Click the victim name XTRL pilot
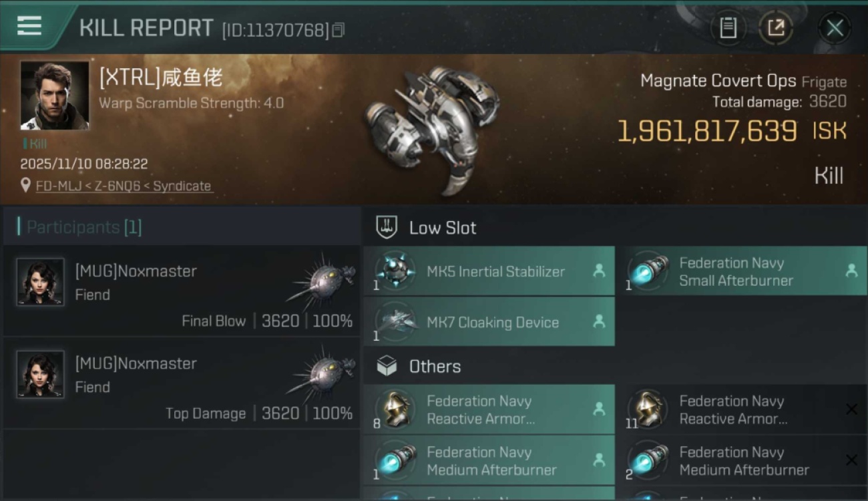This screenshot has height=501, width=868. pos(161,78)
